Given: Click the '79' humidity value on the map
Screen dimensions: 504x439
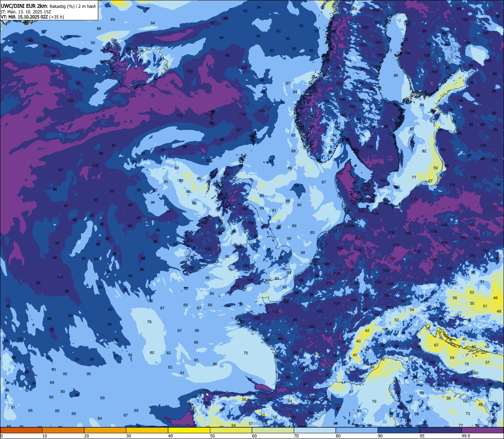Looking at the screenshot, I should pos(374,402).
